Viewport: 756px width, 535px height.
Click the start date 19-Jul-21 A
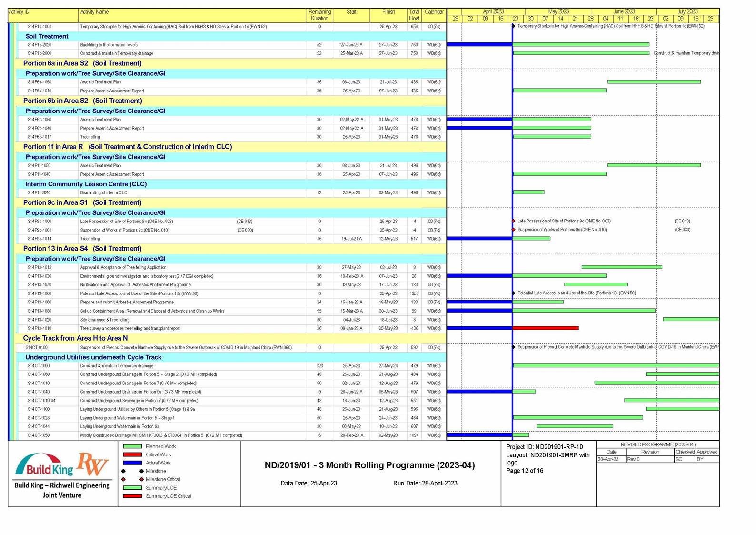(x=351, y=239)
